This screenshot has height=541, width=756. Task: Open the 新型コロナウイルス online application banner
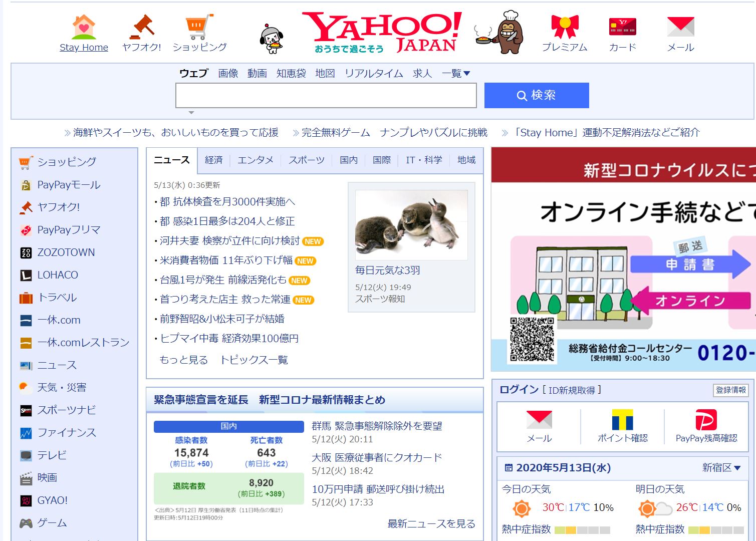pyautogui.click(x=624, y=259)
